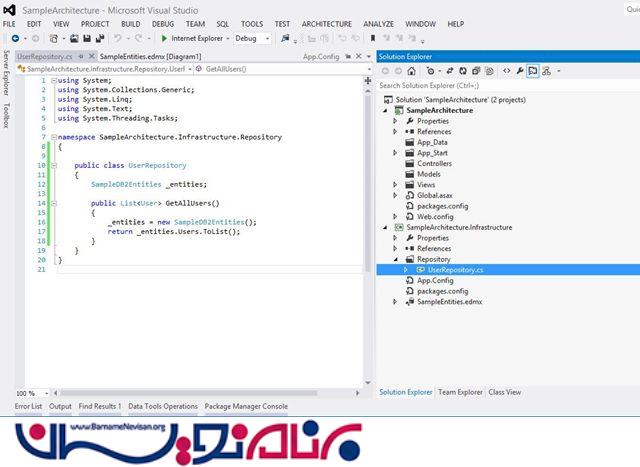Open the ARCHITECTURE menu
Viewport: 640px width, 467px height.
pyautogui.click(x=326, y=23)
